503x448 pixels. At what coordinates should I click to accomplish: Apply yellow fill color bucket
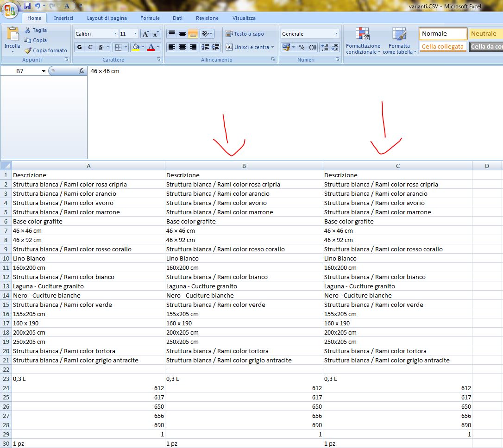click(x=136, y=47)
